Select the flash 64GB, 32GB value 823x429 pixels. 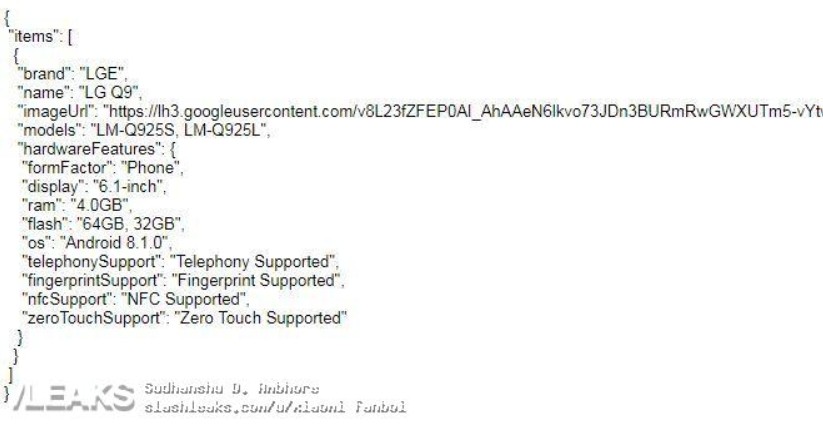pos(130,224)
